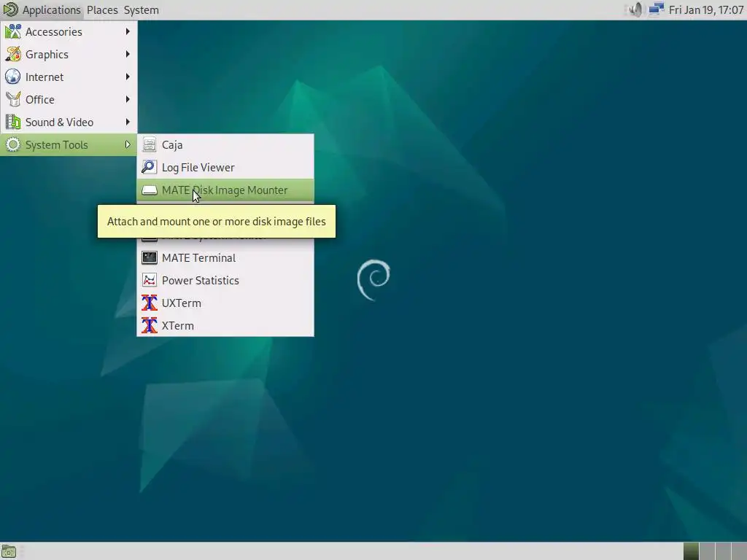Click the Graphics category paint icon
Image resolution: width=747 pixels, height=560 pixels.
tap(13, 54)
